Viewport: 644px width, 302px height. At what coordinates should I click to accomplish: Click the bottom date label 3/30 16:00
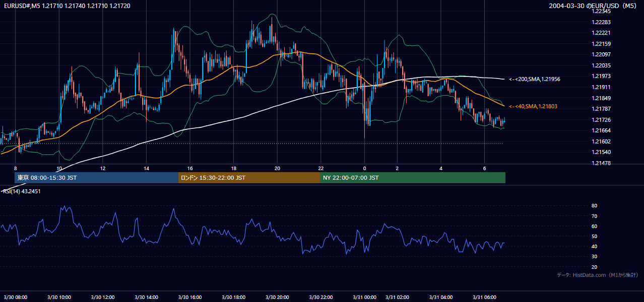point(190,297)
